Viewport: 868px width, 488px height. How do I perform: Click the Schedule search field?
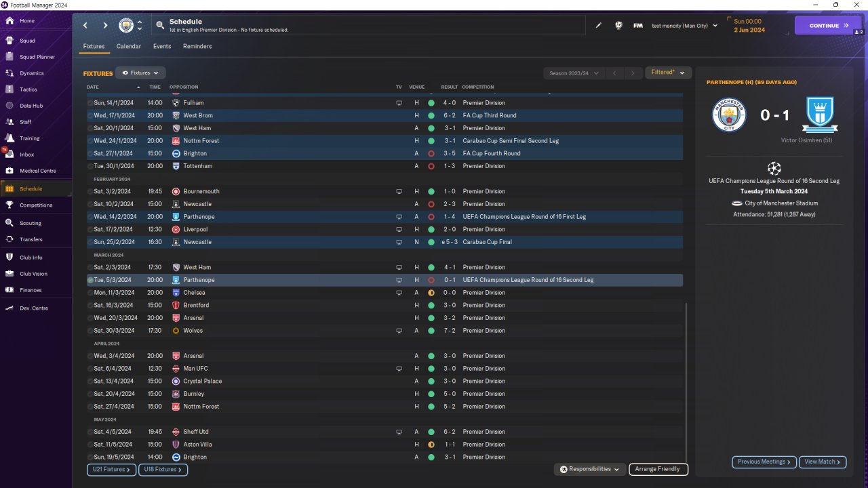pyautogui.click(x=368, y=26)
